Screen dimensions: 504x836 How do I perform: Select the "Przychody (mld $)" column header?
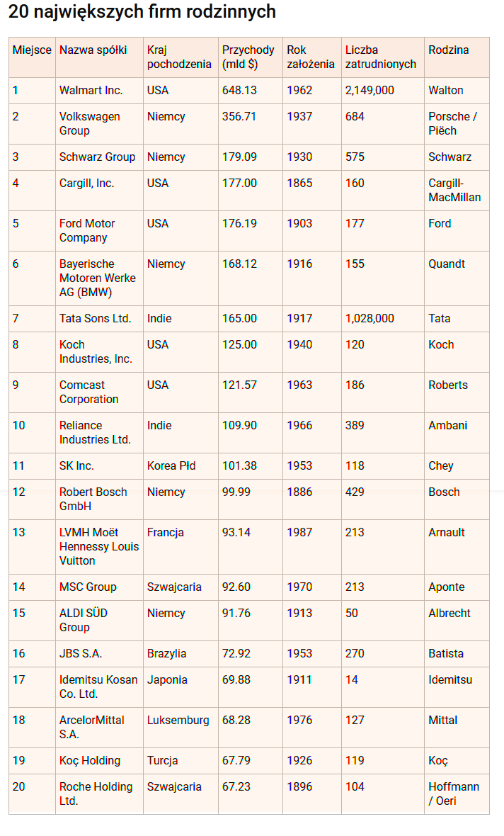click(248, 57)
